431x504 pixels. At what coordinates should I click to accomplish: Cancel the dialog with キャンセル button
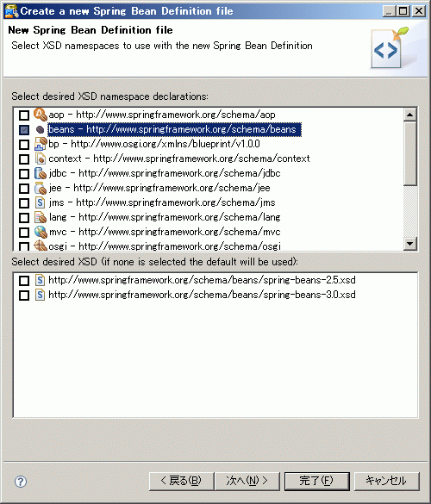387,482
